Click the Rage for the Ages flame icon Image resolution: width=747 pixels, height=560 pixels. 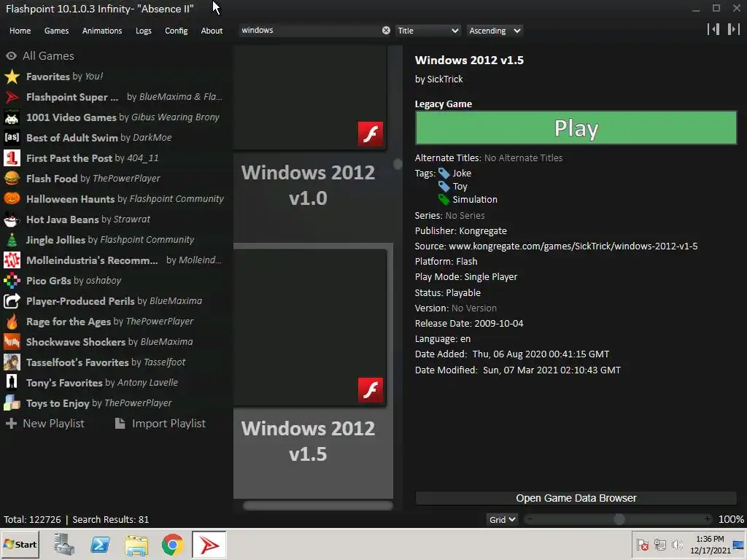click(12, 322)
